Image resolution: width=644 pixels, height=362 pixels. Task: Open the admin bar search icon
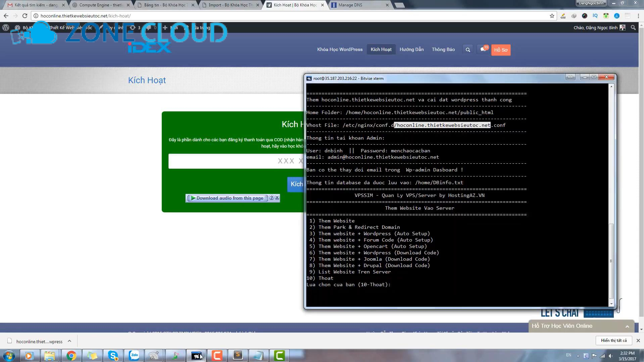pyautogui.click(x=633, y=28)
